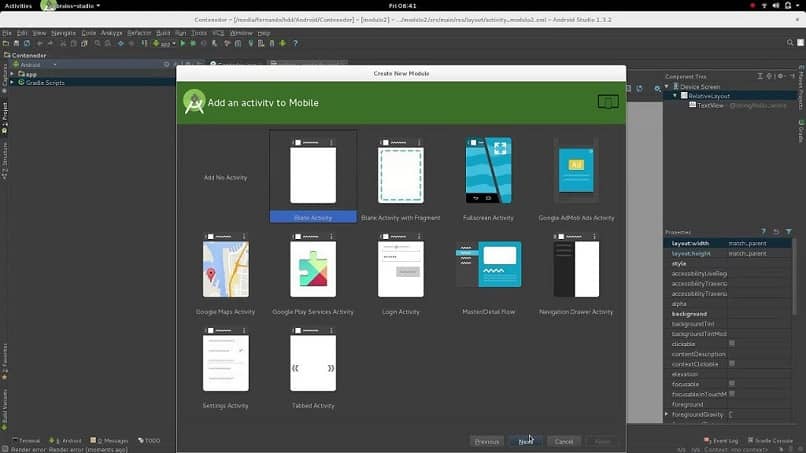The height and width of the screenshot is (453, 806).
Task: Open the Messages tool window tab
Action: click(x=109, y=441)
